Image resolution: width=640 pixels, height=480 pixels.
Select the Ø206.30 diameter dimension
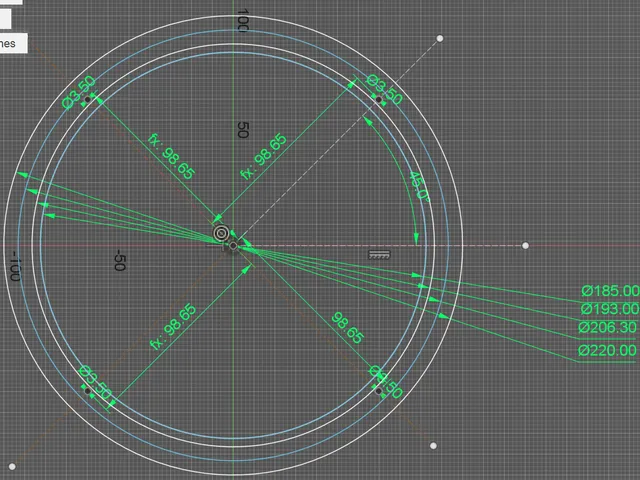607,327
